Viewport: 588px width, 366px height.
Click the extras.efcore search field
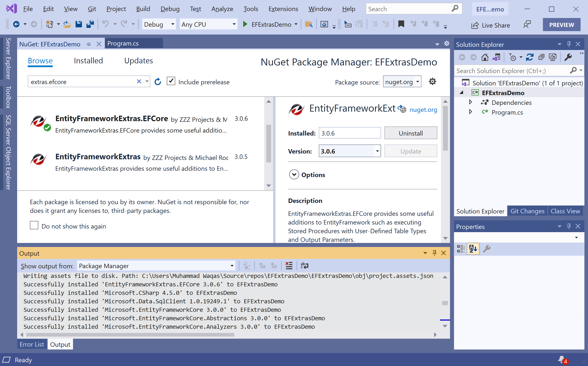[82, 82]
